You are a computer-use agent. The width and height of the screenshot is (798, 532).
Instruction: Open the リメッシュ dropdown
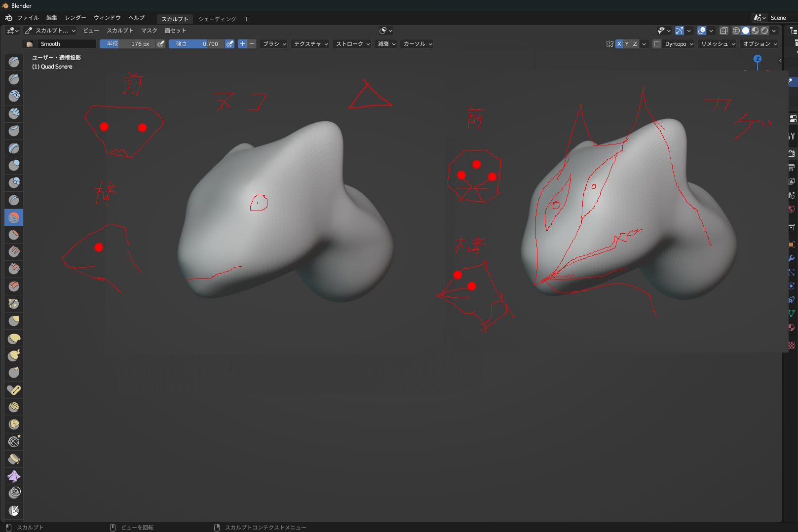pos(718,44)
